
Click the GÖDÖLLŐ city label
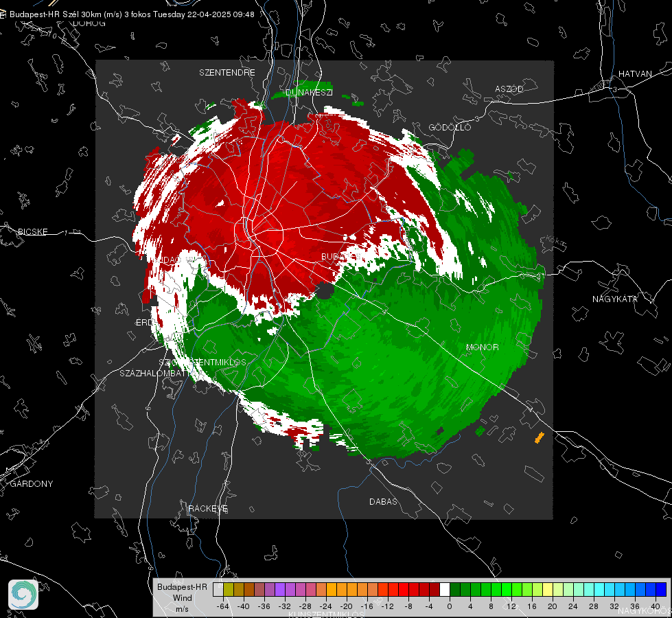click(x=450, y=127)
